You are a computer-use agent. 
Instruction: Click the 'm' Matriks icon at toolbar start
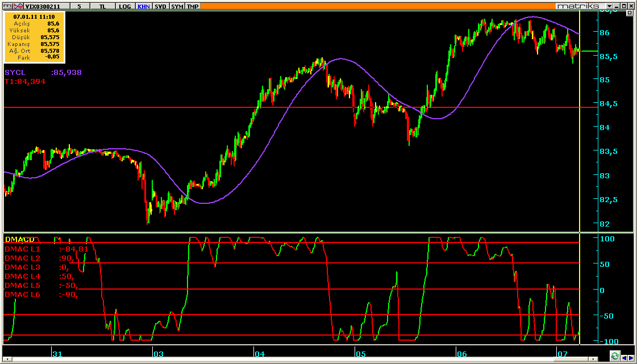[x=6, y=6]
